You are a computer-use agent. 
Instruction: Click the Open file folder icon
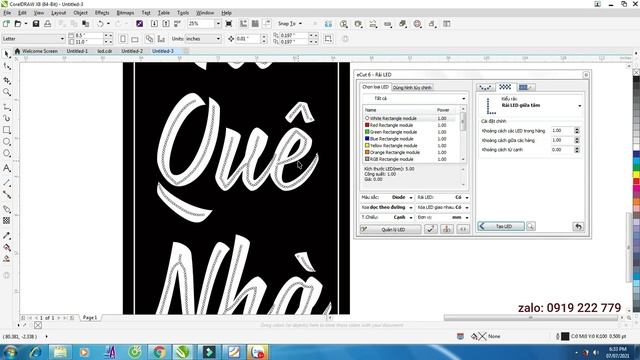point(18,24)
